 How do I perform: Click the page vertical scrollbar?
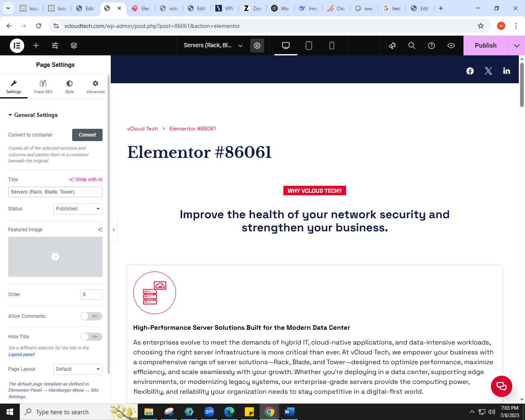522,85
